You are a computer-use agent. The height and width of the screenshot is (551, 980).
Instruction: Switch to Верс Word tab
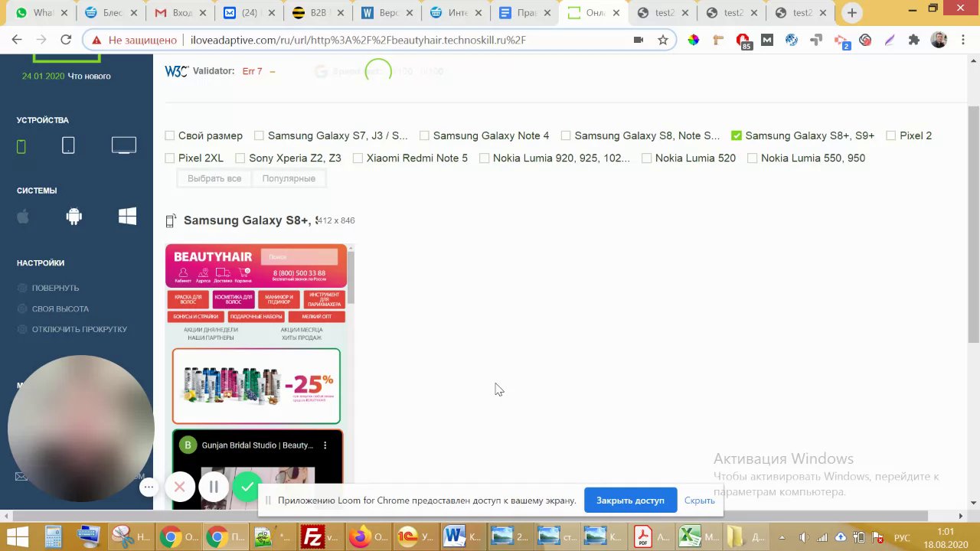pyautogui.click(x=387, y=13)
